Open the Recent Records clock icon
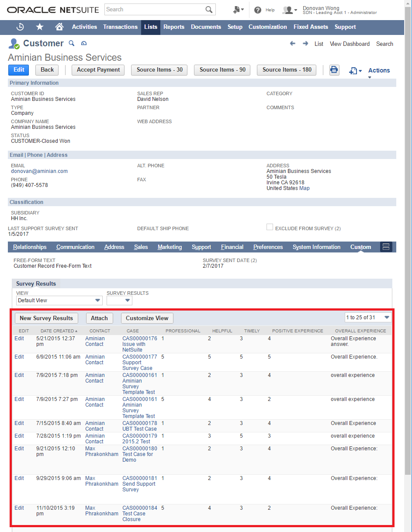The height and width of the screenshot is (532, 412). pyautogui.click(x=20, y=27)
